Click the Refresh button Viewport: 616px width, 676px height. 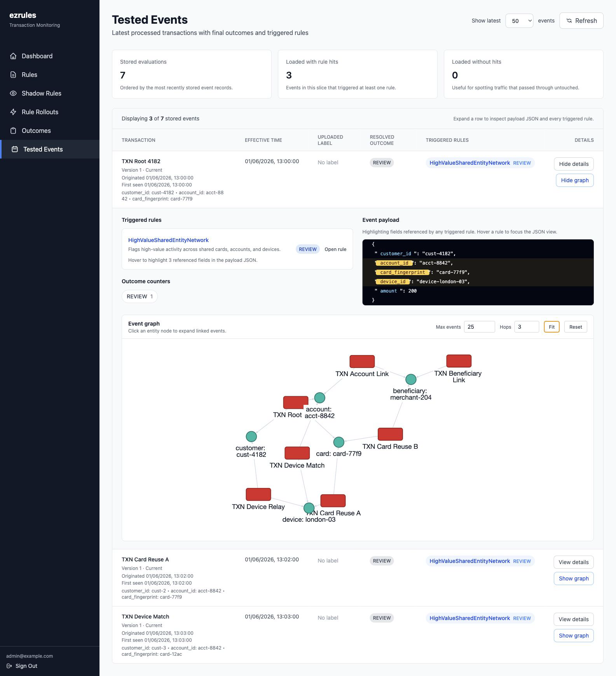(581, 21)
